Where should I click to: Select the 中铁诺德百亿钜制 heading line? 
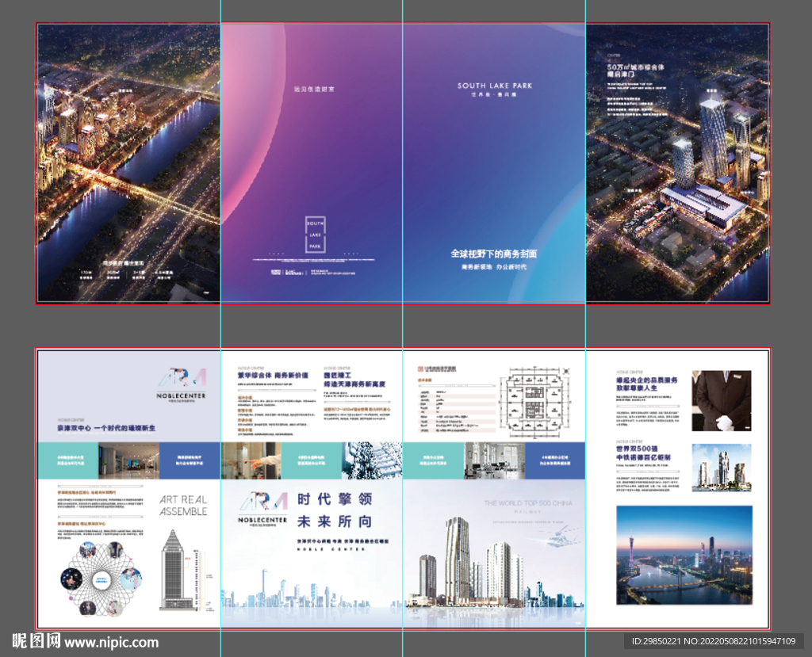[643, 457]
